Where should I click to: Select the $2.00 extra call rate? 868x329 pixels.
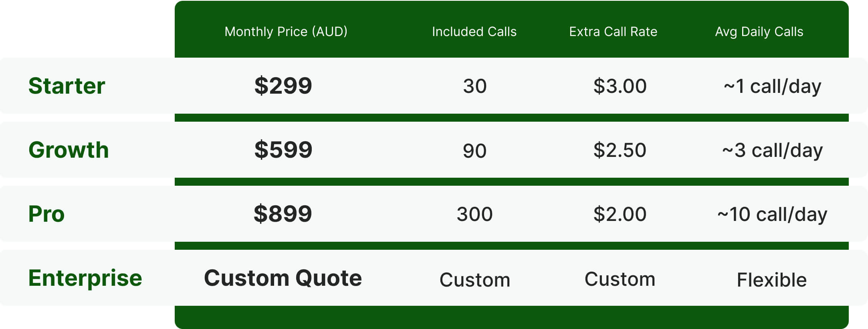pos(620,214)
